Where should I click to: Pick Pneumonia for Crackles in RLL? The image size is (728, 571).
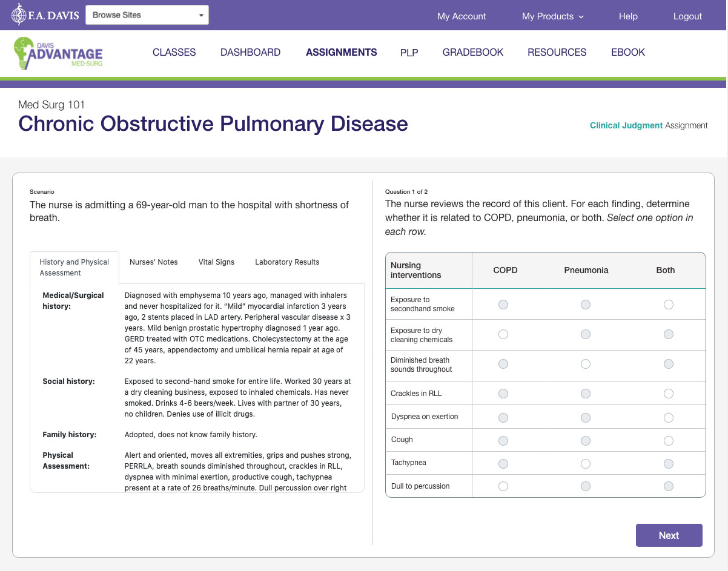click(586, 394)
